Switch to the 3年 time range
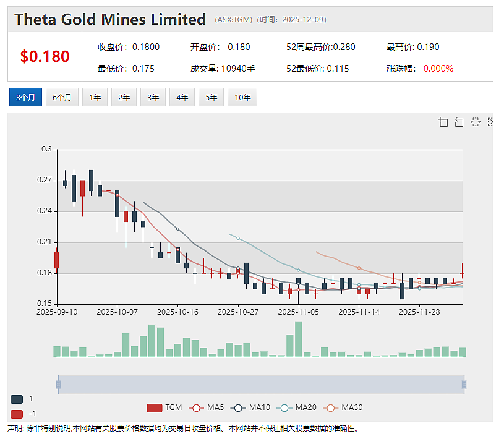 tap(153, 97)
